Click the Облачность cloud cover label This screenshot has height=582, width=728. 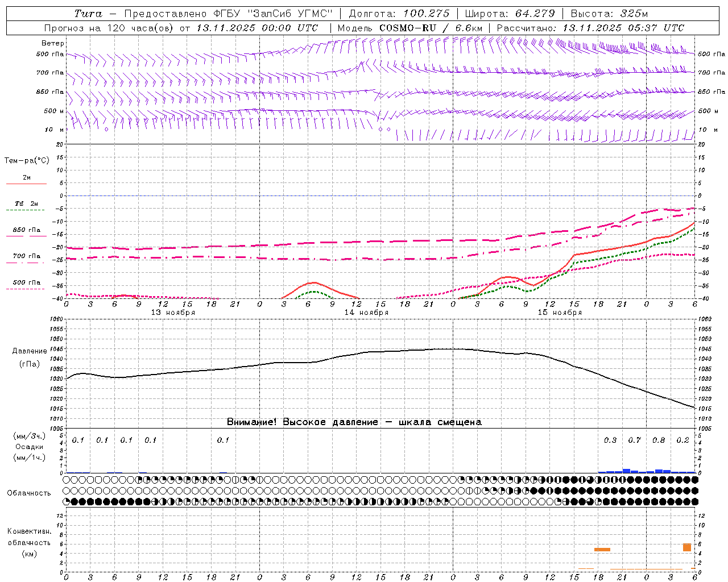coord(29,493)
